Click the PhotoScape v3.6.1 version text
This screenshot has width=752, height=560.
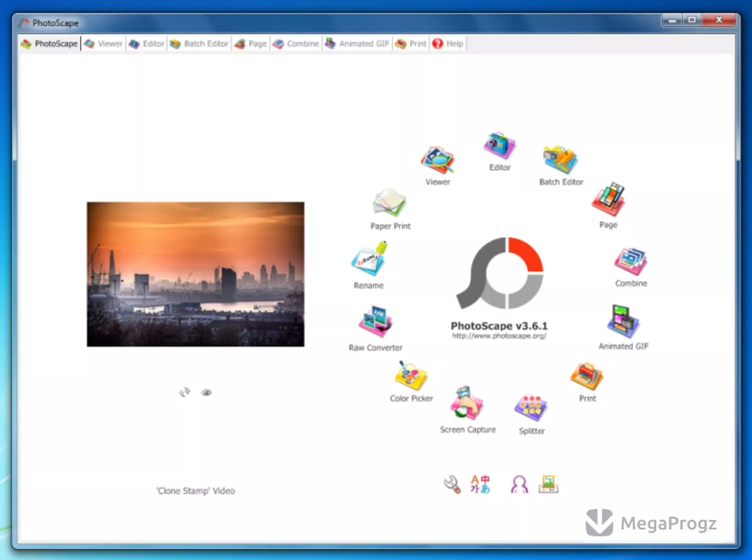pyautogui.click(x=499, y=326)
